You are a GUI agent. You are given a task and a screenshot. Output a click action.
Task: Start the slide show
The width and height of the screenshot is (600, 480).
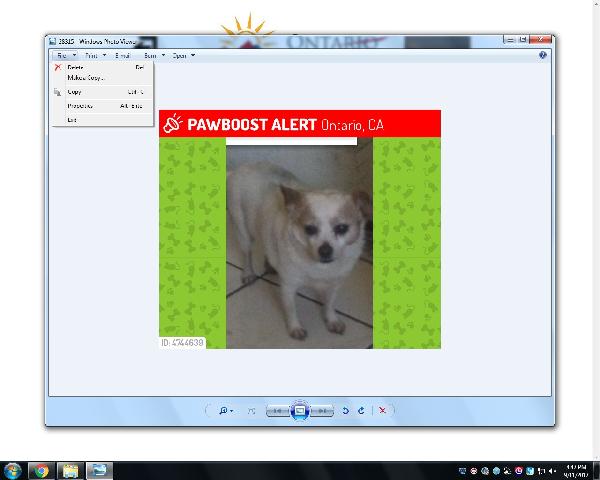(x=300, y=411)
